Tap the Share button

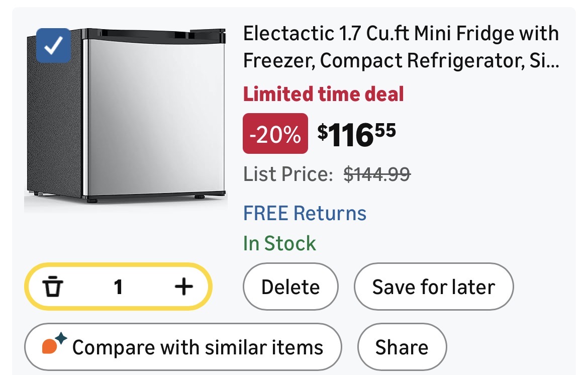click(402, 347)
